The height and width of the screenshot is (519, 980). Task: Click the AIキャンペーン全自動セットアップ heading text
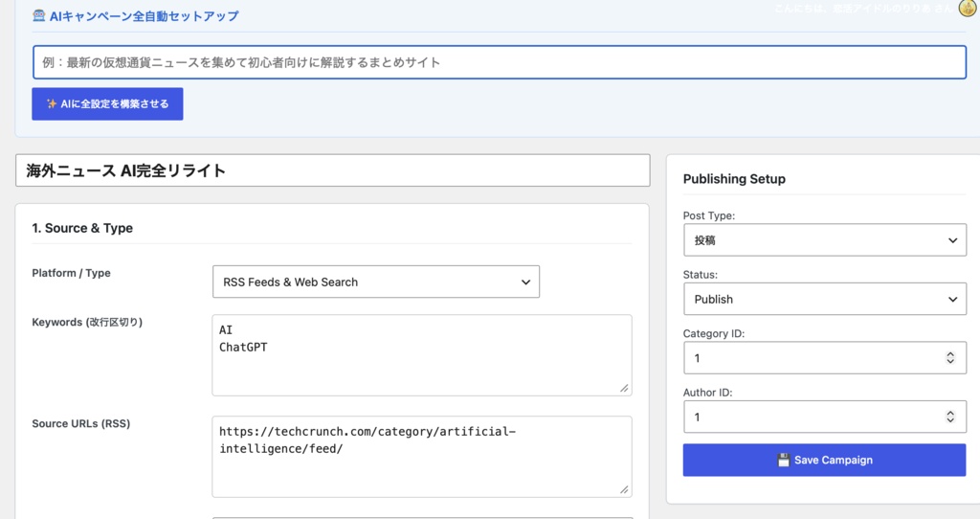point(145,16)
